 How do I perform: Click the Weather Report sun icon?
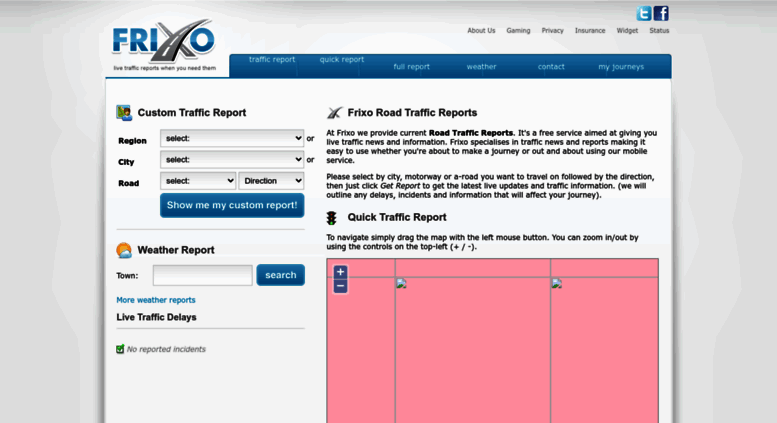pos(124,250)
